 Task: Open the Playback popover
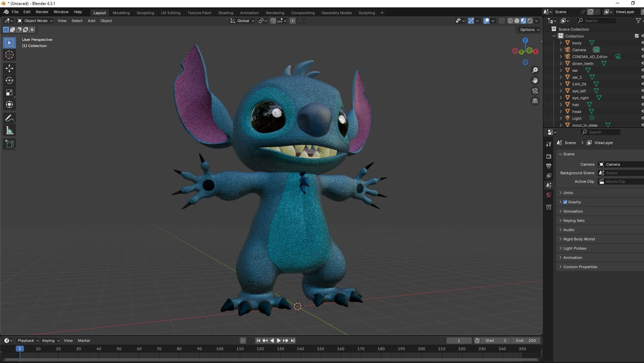tap(28, 340)
